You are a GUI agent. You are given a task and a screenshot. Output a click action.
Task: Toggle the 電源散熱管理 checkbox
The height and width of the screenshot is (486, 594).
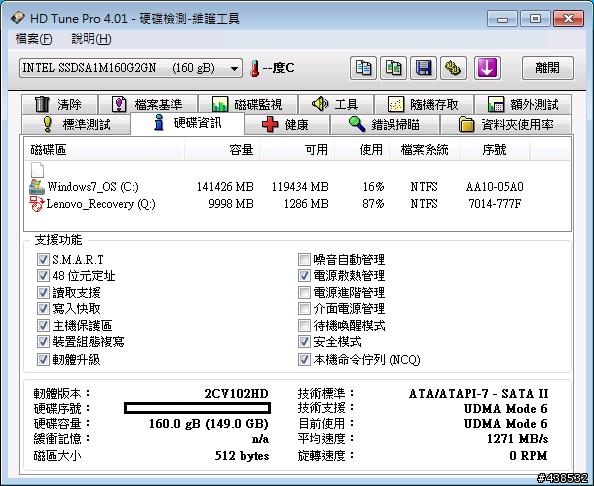(x=304, y=275)
